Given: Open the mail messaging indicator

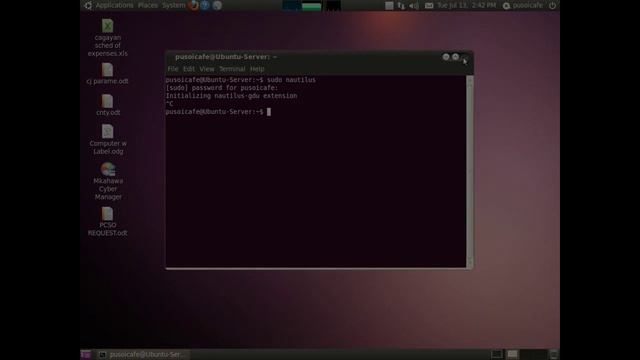Looking at the screenshot, I should 429,6.
